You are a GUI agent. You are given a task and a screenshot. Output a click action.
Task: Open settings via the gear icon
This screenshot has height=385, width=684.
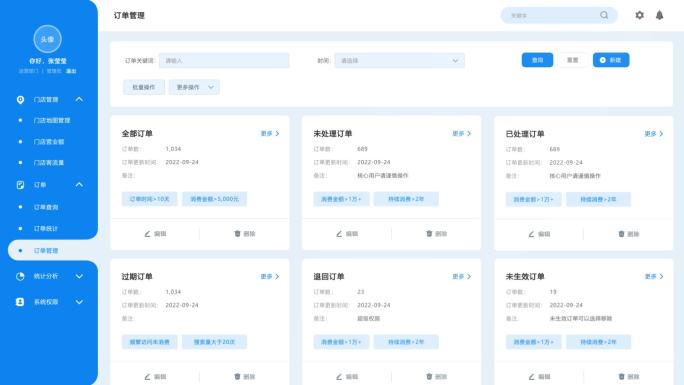[x=640, y=15]
